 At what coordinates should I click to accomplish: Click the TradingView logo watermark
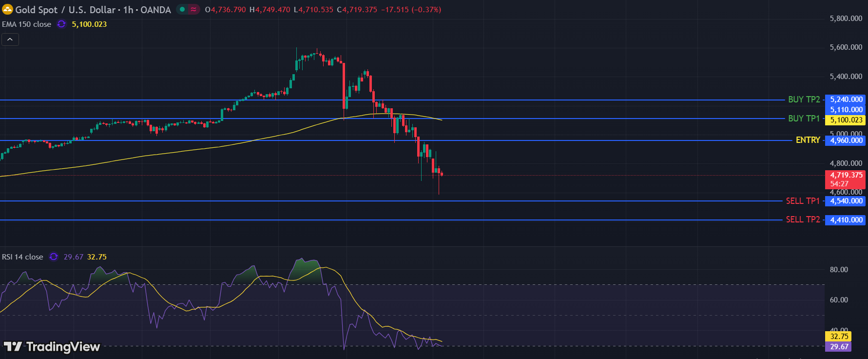click(52, 346)
